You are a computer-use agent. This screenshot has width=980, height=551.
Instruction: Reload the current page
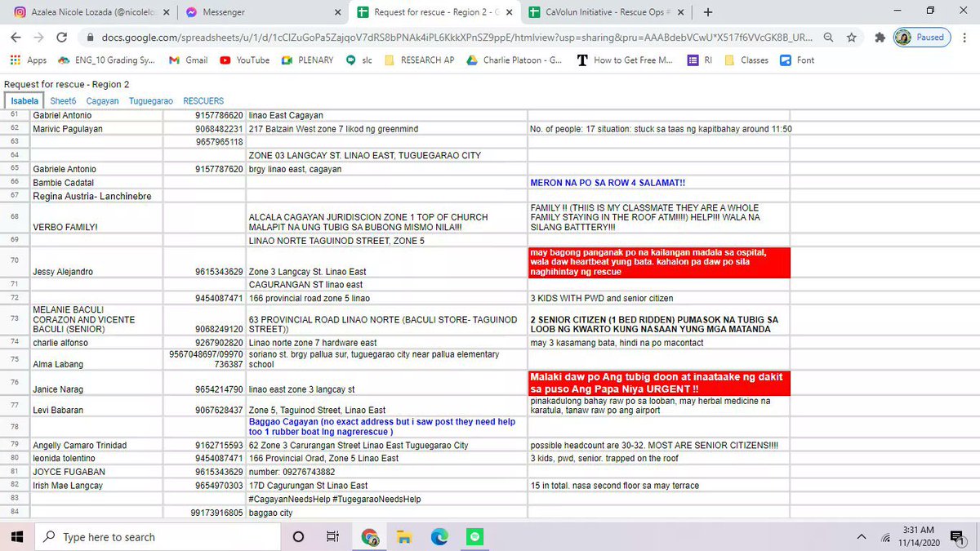click(x=61, y=38)
